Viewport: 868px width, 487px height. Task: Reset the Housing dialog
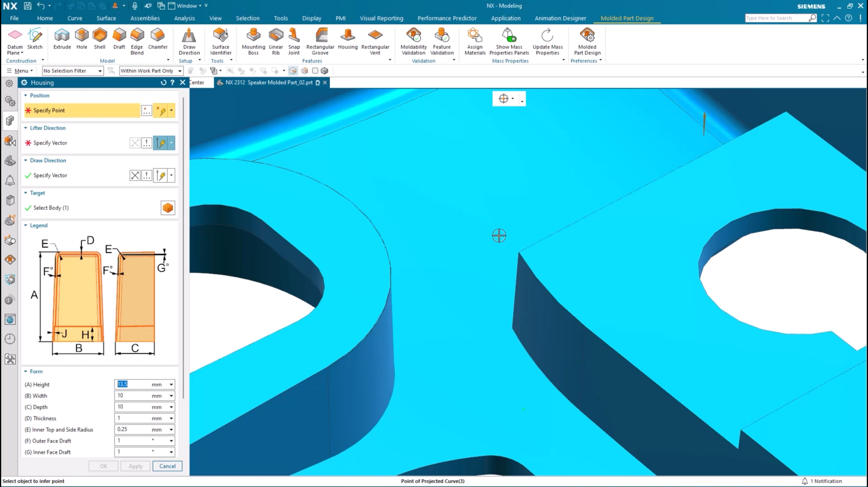tap(164, 82)
